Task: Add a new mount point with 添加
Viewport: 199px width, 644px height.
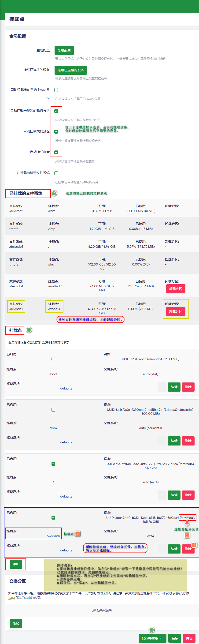Action: click(16, 564)
